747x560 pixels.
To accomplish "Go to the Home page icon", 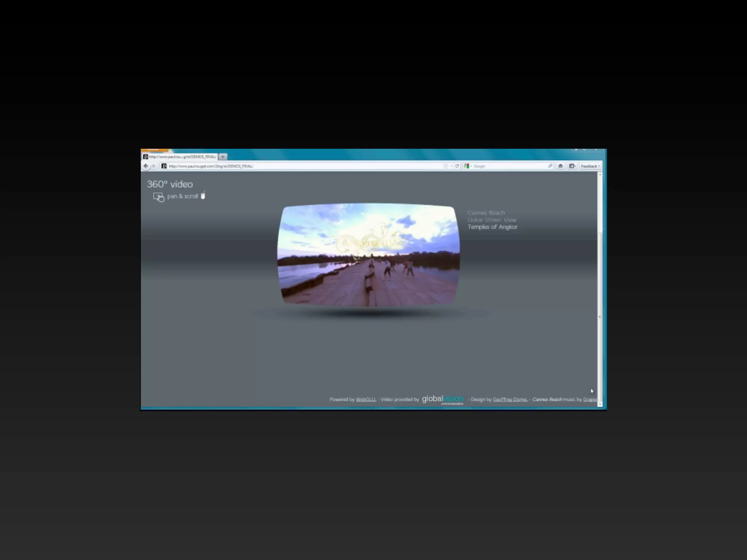I will (x=561, y=166).
